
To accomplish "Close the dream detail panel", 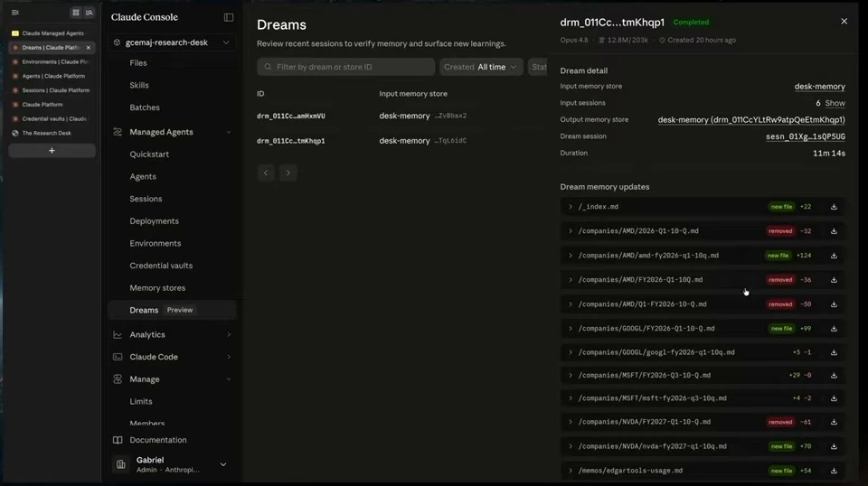I will coord(844,21).
